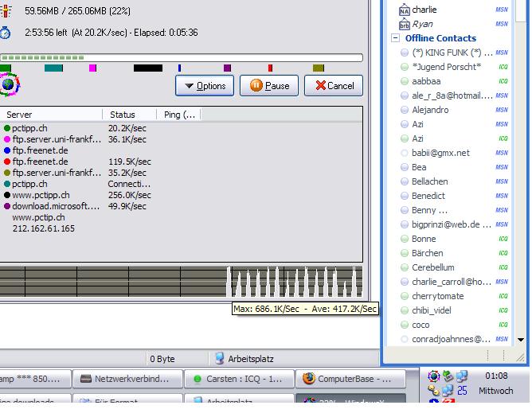This screenshot has height=413, width=532.
Task: Select the 212.162.61.165 server entry
Action: 44,228
